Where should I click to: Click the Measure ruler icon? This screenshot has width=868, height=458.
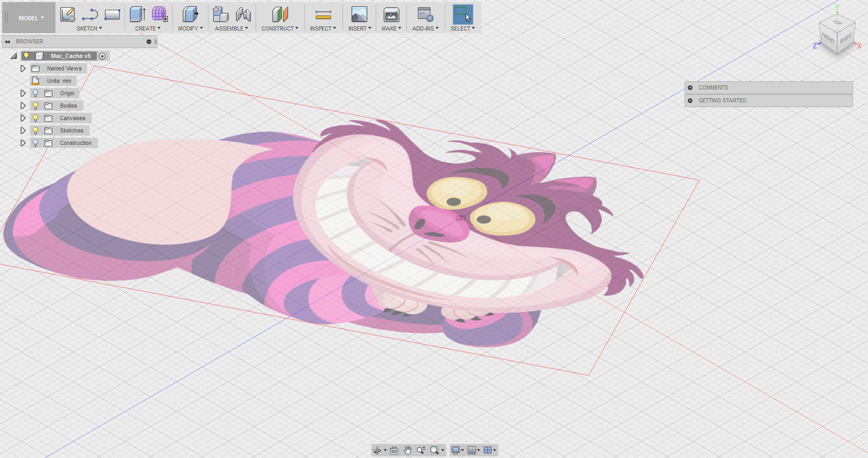click(x=323, y=15)
